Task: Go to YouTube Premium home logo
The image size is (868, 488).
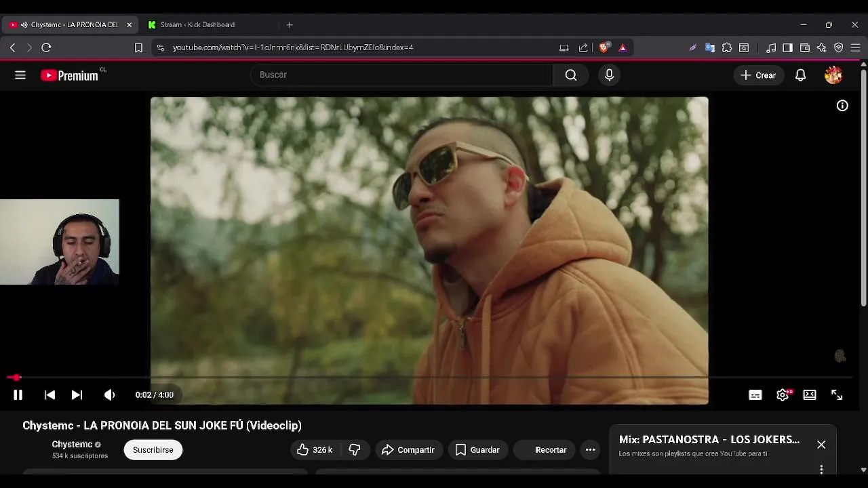Action: click(x=70, y=75)
